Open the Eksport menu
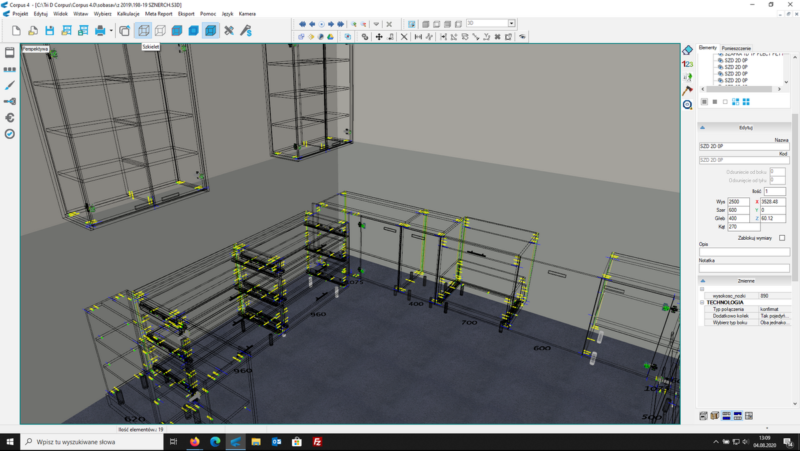Viewport: 800px width, 451px height. coord(186,14)
